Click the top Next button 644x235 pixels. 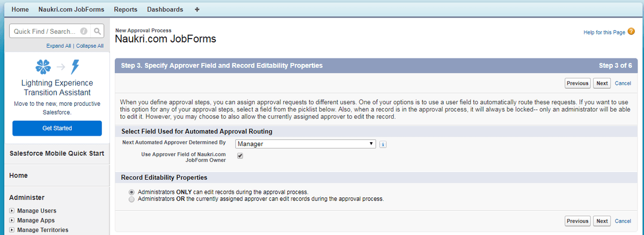pyautogui.click(x=602, y=83)
